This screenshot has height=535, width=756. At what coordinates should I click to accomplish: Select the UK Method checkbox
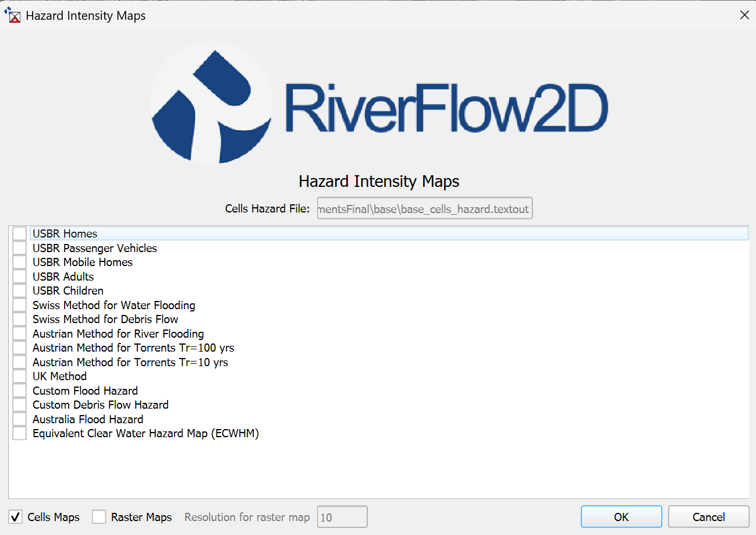tap(20, 376)
